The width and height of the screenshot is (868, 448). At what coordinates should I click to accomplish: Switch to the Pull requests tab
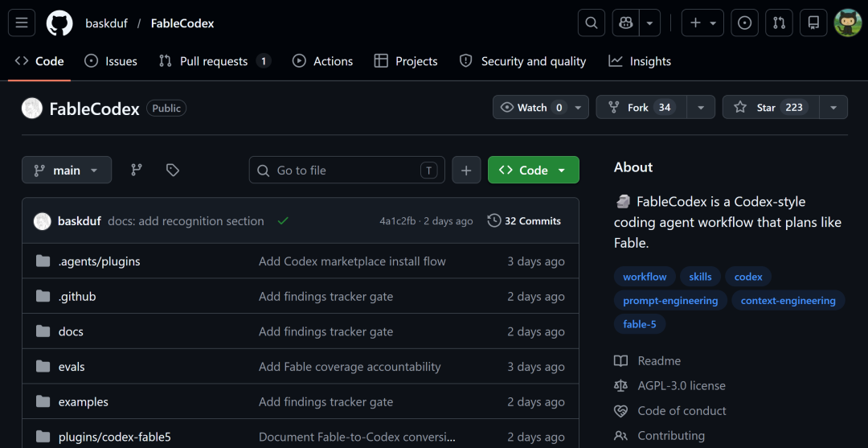(x=215, y=61)
